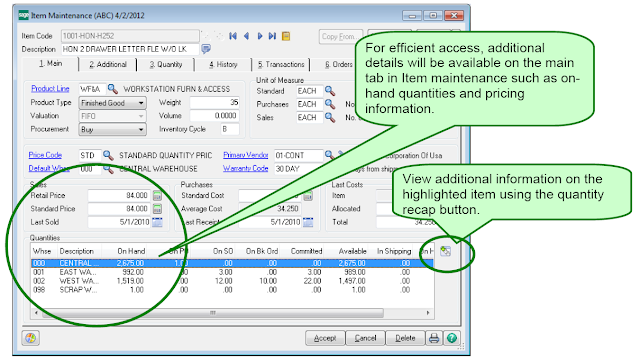The image size is (640, 362).
Task: Lookup Primary Vendor magnifier icon
Action: [329, 155]
